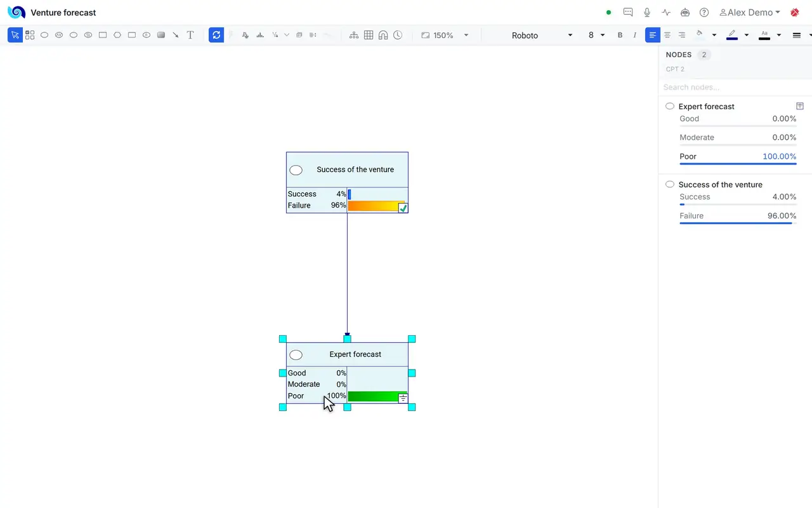812x508 pixels.
Task: Open the robot assistant icon
Action: pyautogui.click(x=685, y=12)
